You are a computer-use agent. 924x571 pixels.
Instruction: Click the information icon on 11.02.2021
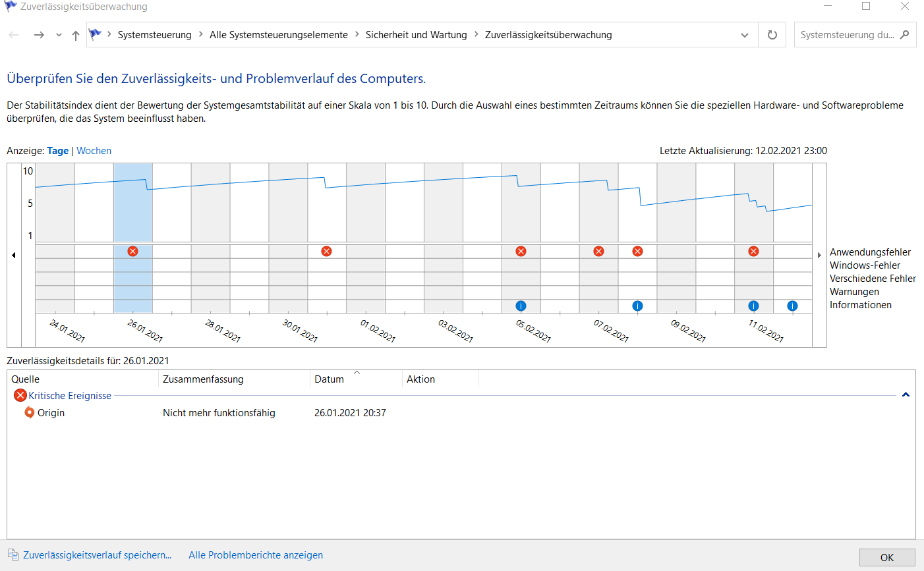[753, 306]
